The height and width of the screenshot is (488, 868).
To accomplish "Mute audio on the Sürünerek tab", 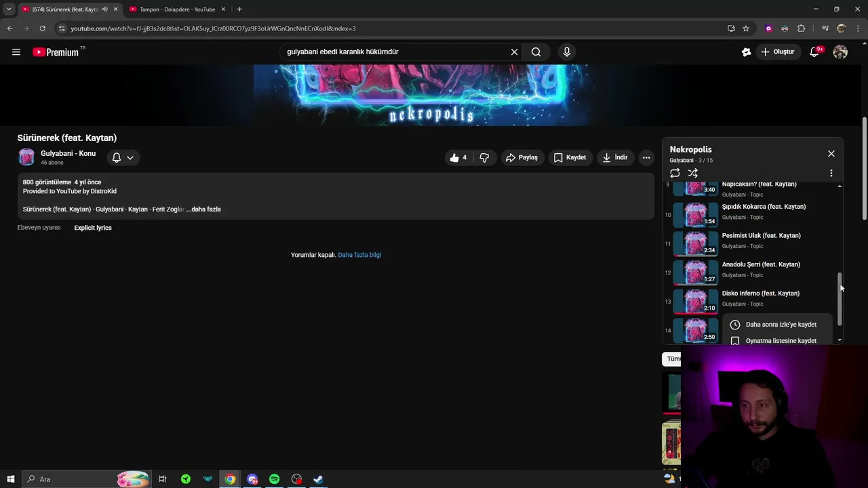I will pos(104,9).
